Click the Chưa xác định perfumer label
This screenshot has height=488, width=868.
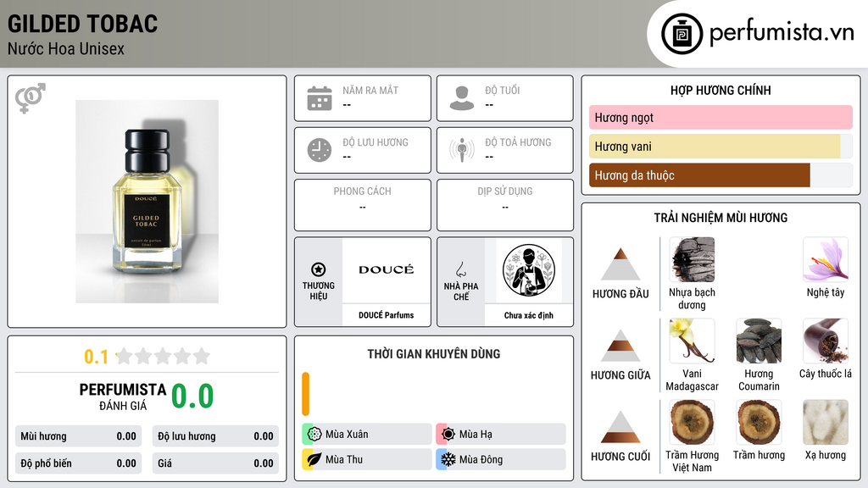click(529, 315)
